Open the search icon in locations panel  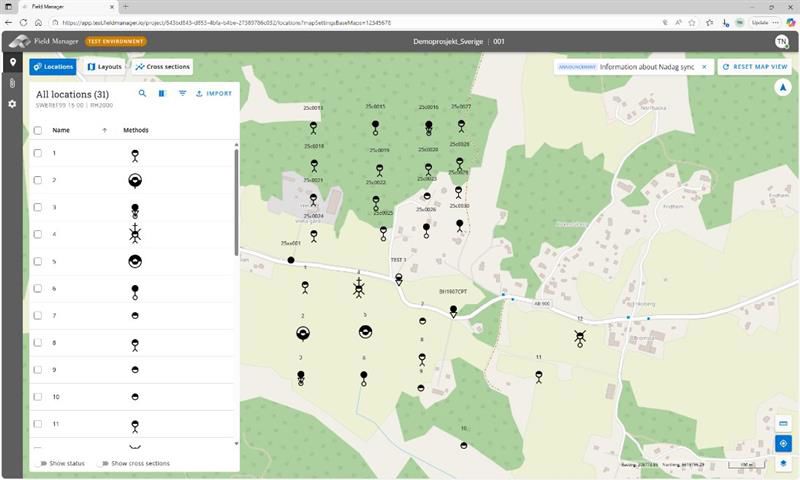click(x=142, y=93)
